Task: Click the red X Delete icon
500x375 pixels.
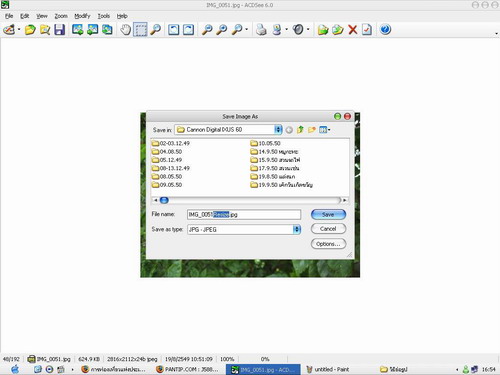Action: (353, 30)
